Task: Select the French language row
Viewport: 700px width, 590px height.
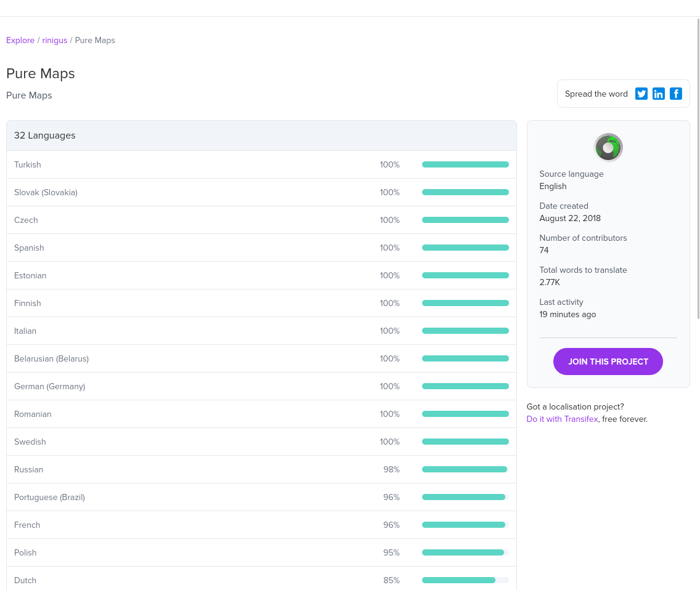Action: pos(262,525)
